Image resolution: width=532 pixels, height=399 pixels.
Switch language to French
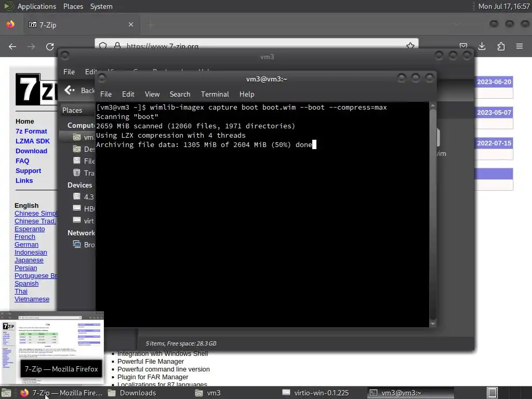(25, 237)
